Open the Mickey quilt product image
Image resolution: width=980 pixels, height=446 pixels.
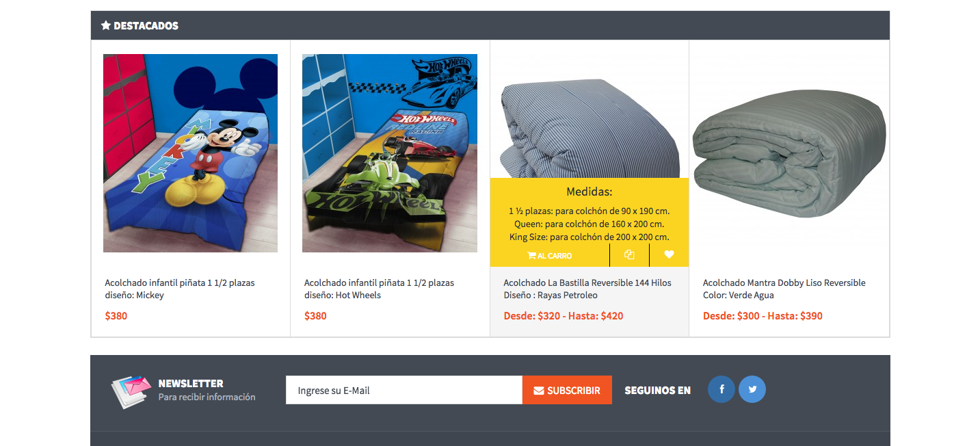[x=190, y=153]
